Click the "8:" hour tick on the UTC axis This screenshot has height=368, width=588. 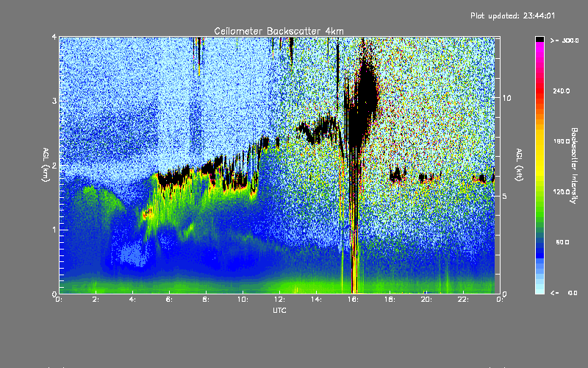[207, 300]
